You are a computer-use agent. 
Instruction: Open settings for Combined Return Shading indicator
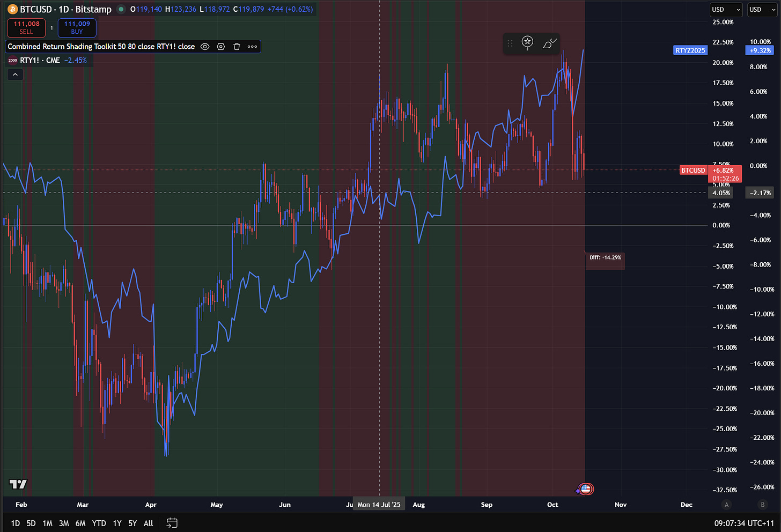[220, 47]
